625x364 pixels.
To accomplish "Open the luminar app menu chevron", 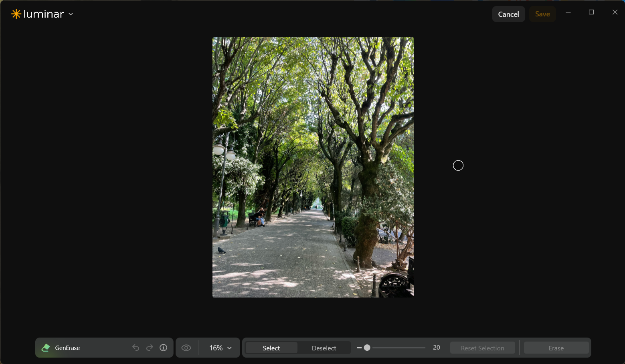I will 71,14.
